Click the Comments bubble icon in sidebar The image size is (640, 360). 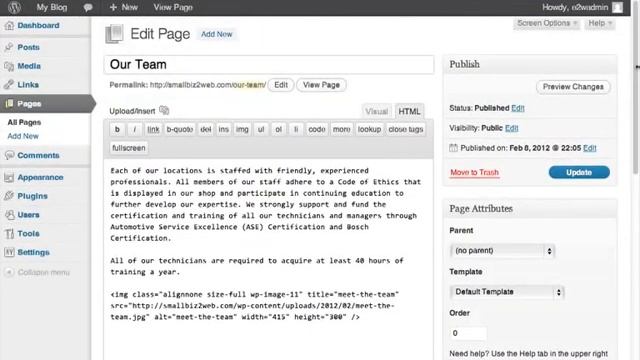pyautogui.click(x=9, y=155)
